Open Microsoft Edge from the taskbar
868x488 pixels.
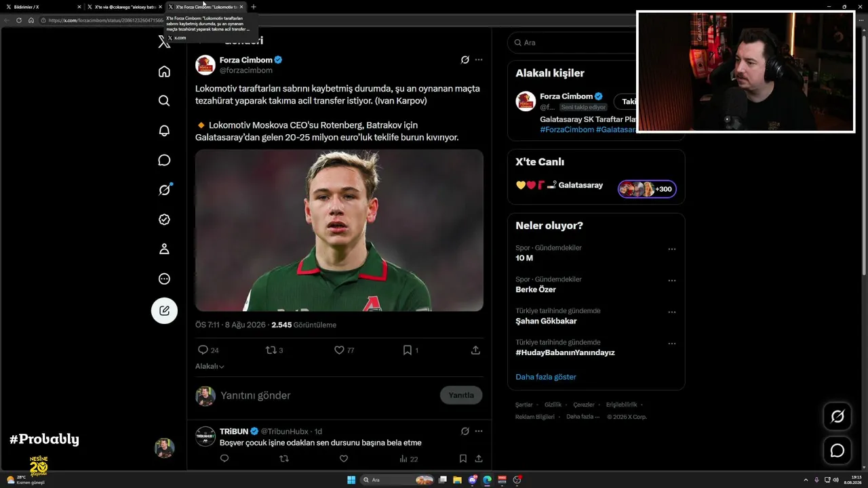[488, 480]
